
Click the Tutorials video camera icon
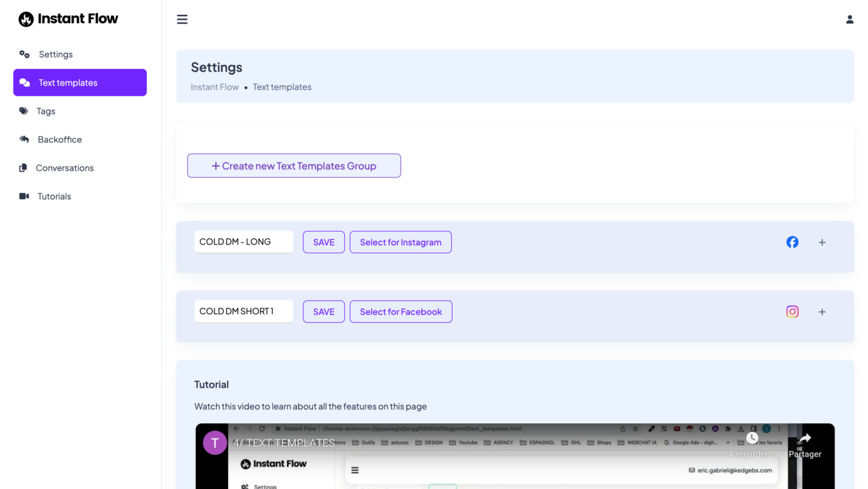coord(24,196)
